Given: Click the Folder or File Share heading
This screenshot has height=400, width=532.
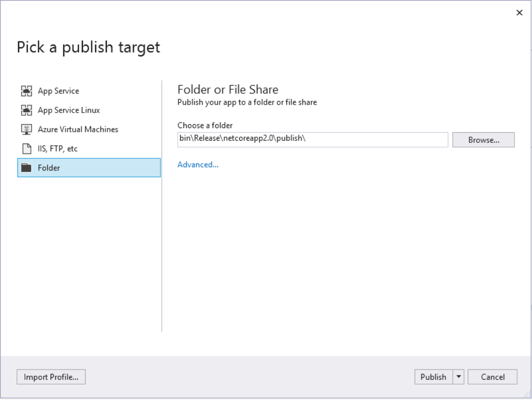Looking at the screenshot, I should click(x=227, y=89).
